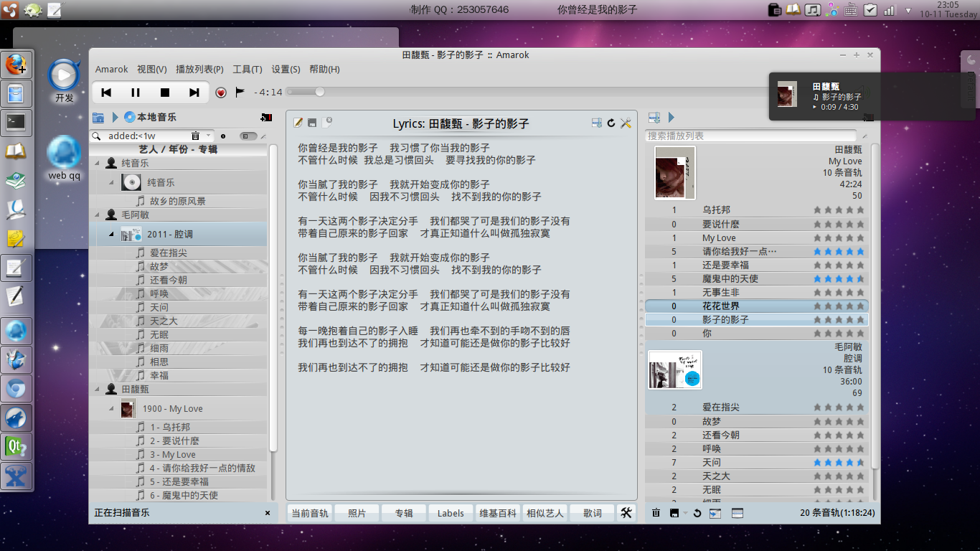Open the 工具(T) menu
Screen dimensions: 980x551
pos(248,70)
